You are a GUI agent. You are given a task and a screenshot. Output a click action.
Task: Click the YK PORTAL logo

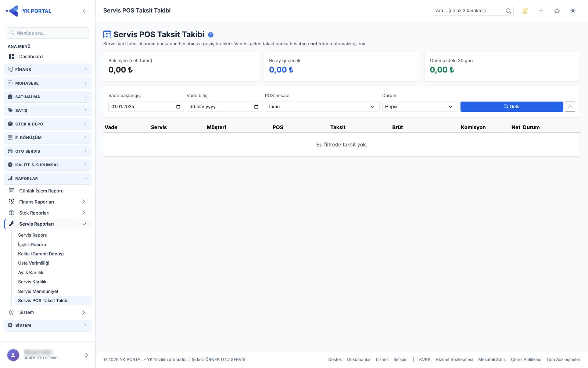click(x=29, y=11)
